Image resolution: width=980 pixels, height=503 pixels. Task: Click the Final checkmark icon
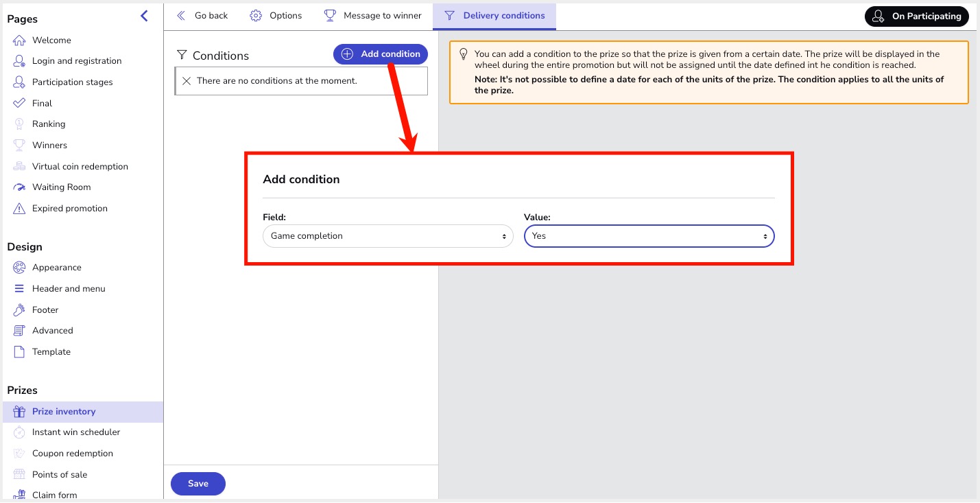click(x=19, y=104)
